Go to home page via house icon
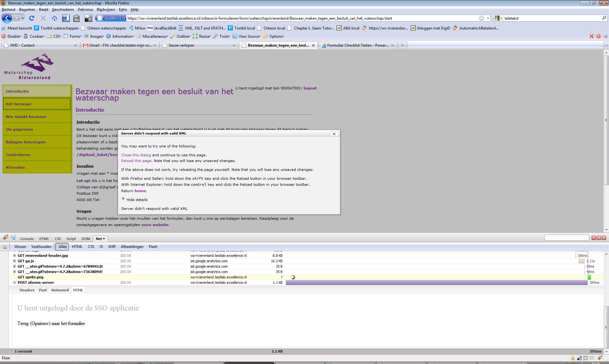 click(x=55, y=18)
